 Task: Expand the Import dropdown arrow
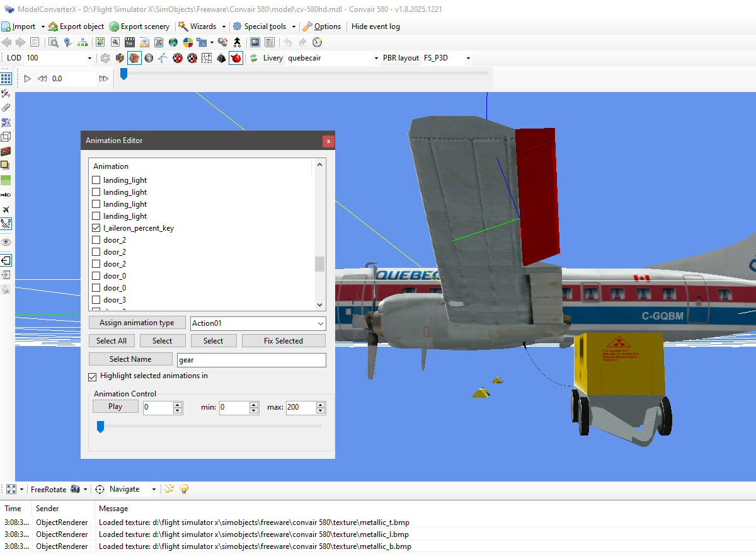(43, 26)
